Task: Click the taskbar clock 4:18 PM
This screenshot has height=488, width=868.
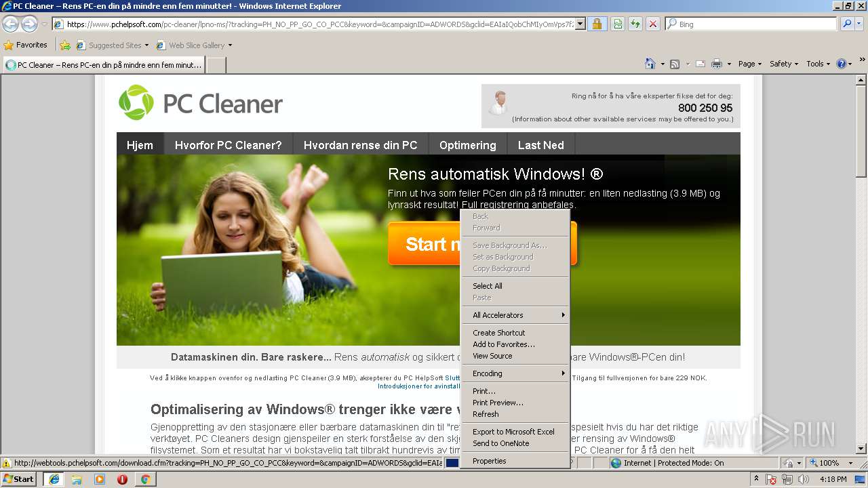Action: [833, 479]
